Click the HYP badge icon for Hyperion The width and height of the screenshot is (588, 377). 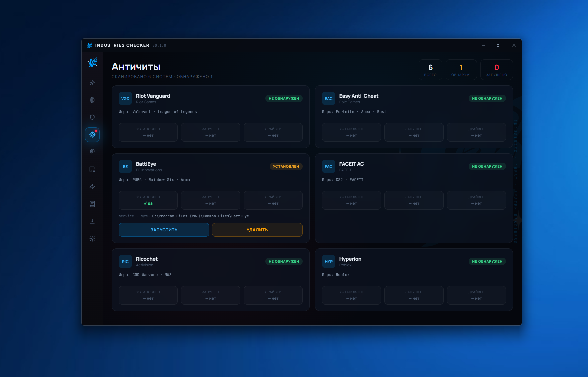[329, 261]
